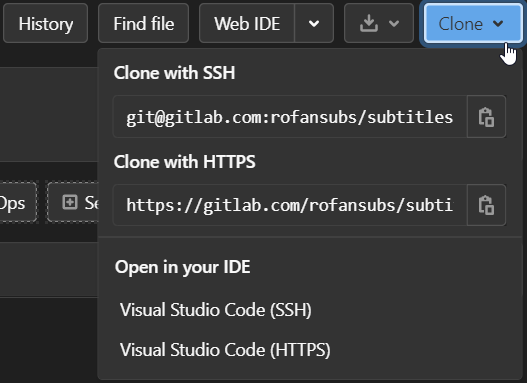527x383 pixels.
Task: Click the Find file button
Action: pos(144,24)
